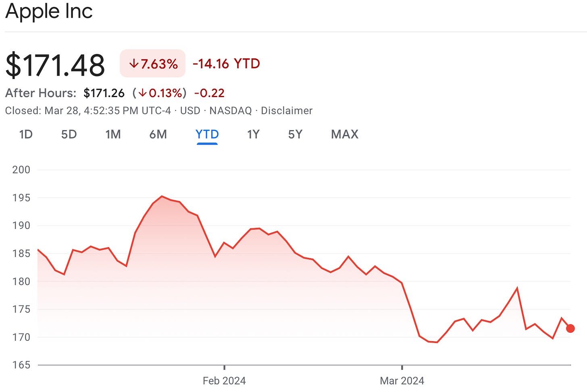Click the down arrow beside 0.13%

click(x=142, y=93)
